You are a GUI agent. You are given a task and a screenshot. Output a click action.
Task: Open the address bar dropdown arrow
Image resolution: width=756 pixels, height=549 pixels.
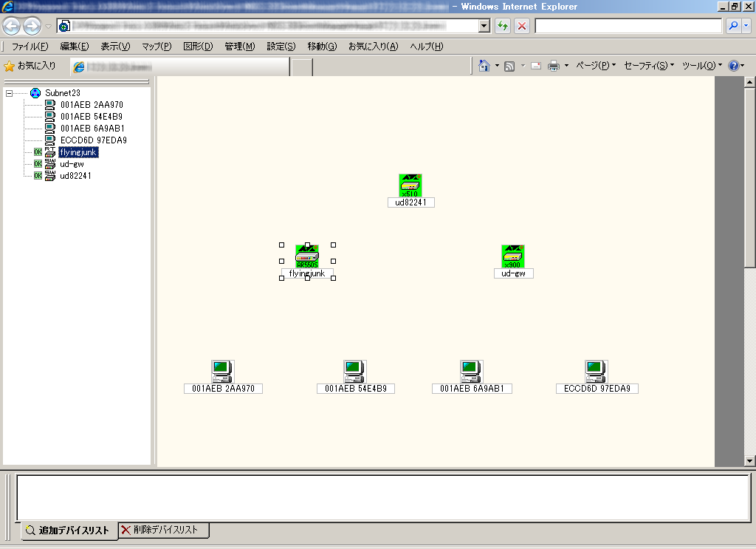(x=484, y=26)
